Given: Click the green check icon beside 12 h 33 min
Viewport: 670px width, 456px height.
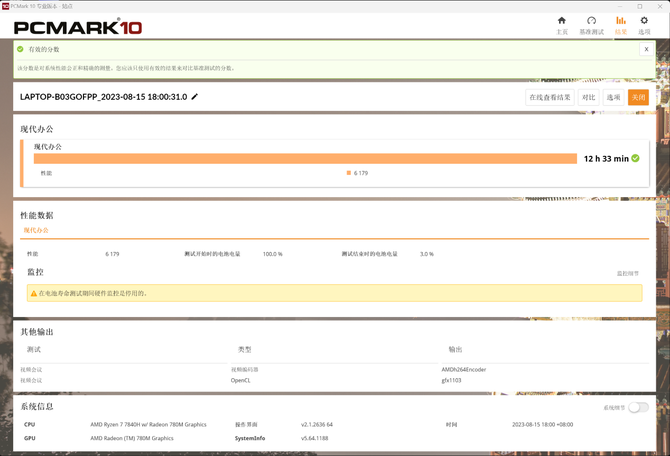Looking at the screenshot, I should [x=635, y=158].
